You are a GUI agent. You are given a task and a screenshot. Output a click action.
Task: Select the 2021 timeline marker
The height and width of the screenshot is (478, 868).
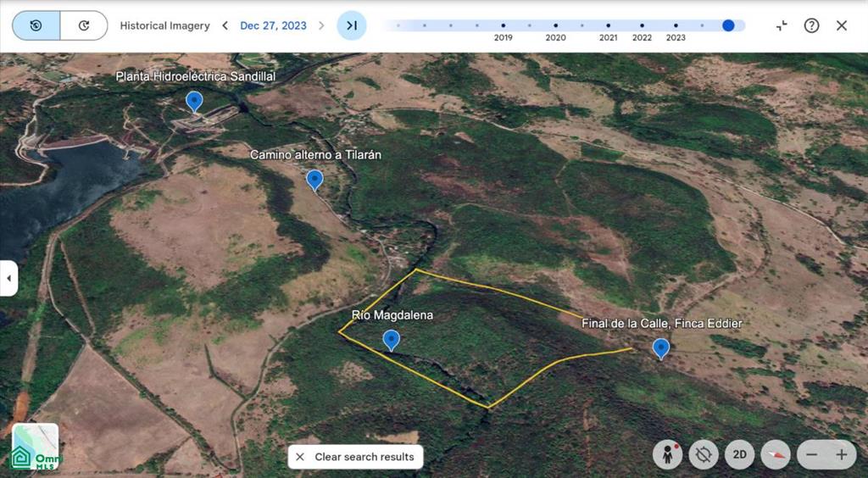pos(608,25)
